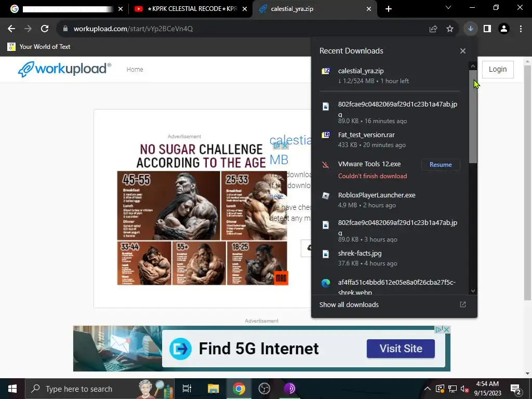
Task: Click the AdChoices icon on 5G banner
Action: 440,329
